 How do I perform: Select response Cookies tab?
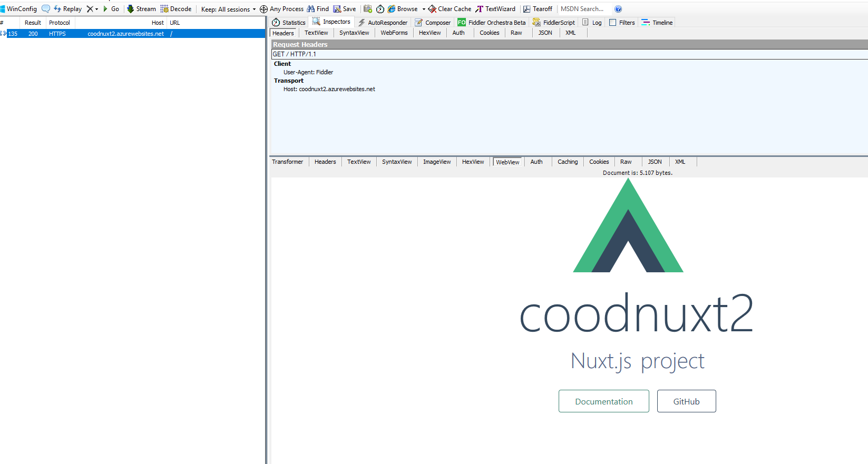click(599, 162)
